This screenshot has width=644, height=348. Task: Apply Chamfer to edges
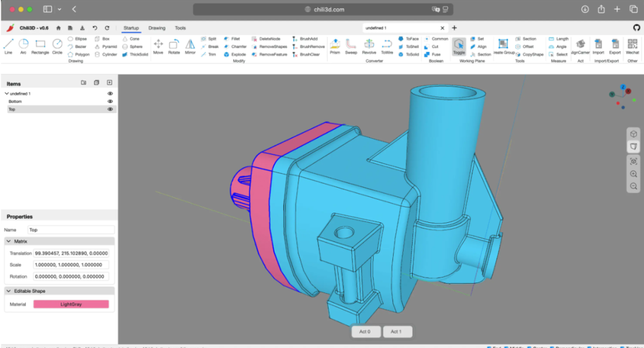[x=235, y=46]
